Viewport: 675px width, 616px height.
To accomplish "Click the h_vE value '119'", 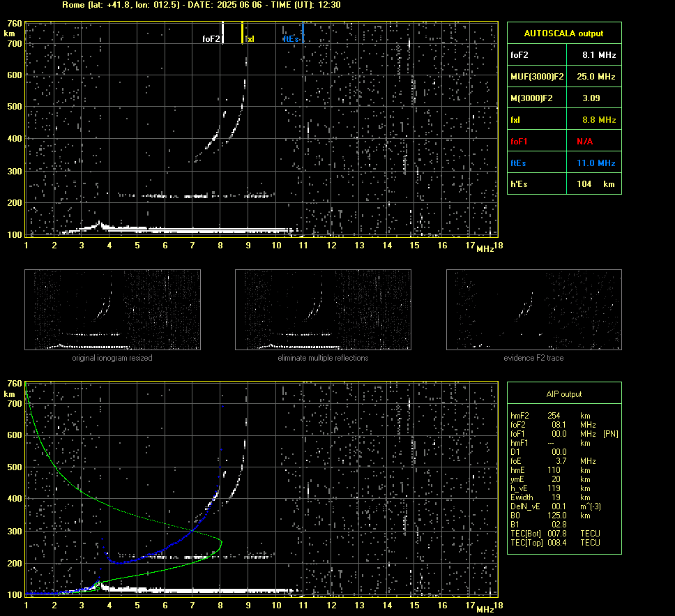I will pos(554,488).
